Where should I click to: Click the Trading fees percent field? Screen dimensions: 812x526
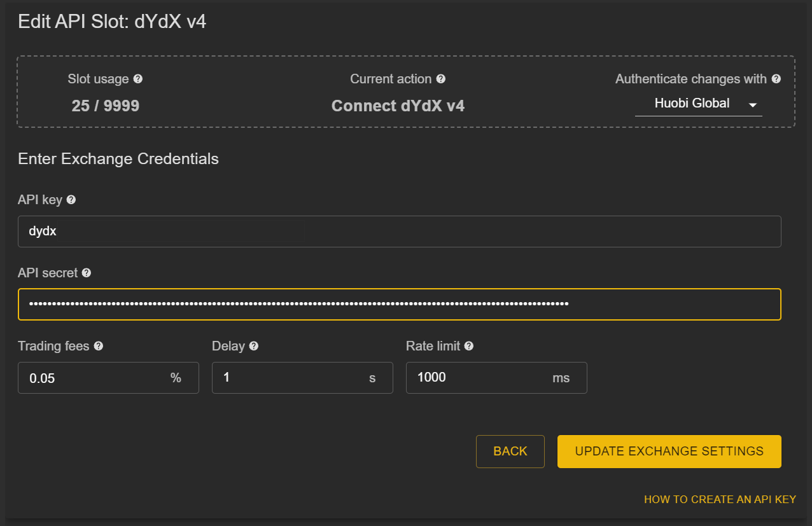click(x=108, y=378)
